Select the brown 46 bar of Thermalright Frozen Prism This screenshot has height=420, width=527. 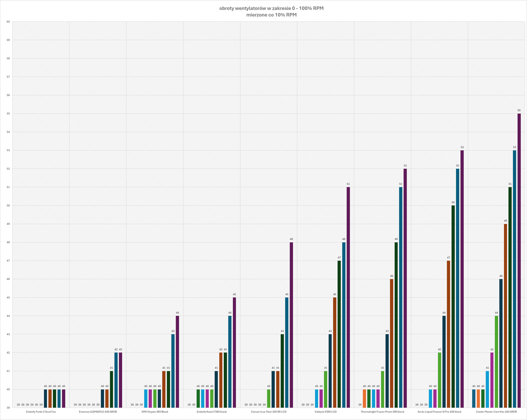point(391,344)
